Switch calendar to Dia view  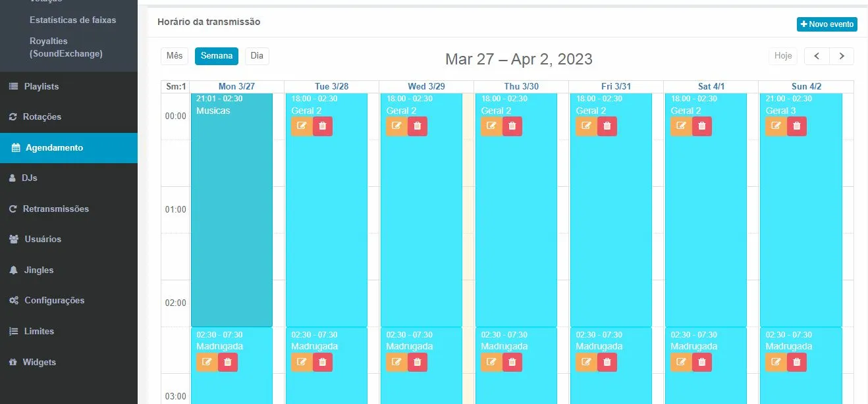[257, 56]
